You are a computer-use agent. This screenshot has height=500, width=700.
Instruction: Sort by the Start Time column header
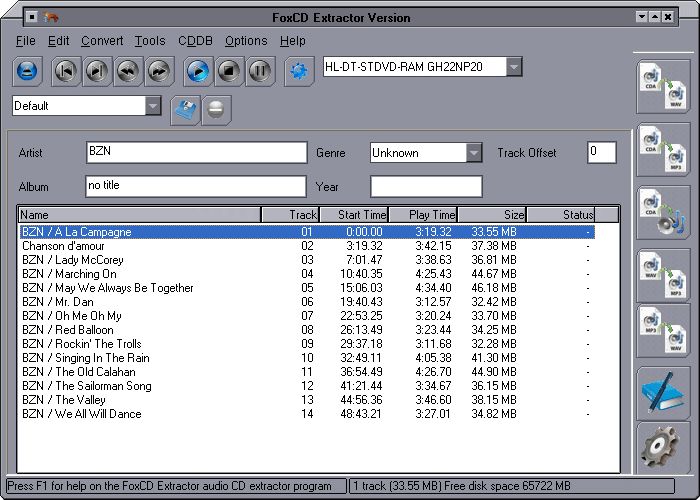click(354, 215)
